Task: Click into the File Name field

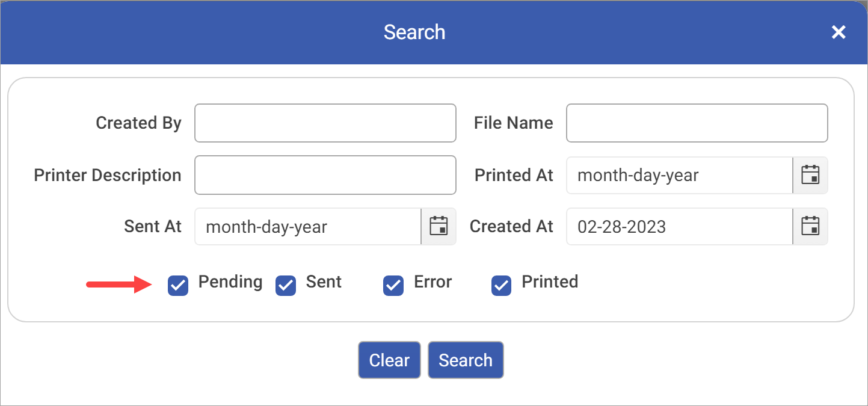Action: tap(697, 123)
